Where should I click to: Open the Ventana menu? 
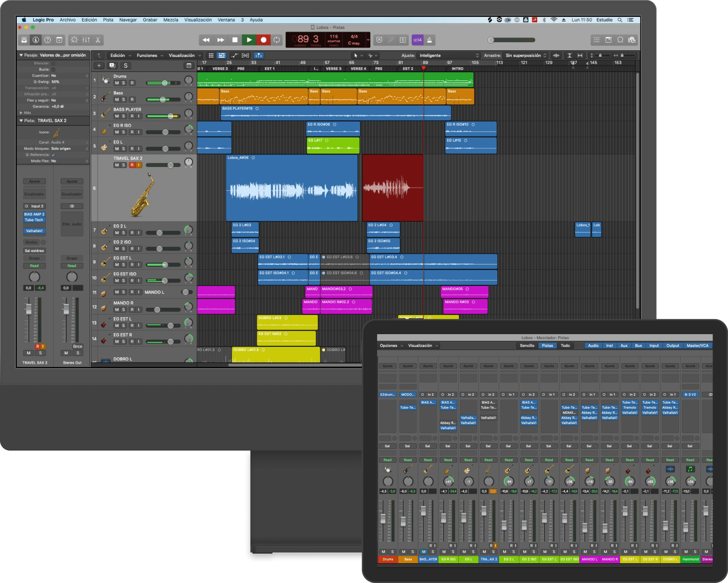pos(226,20)
